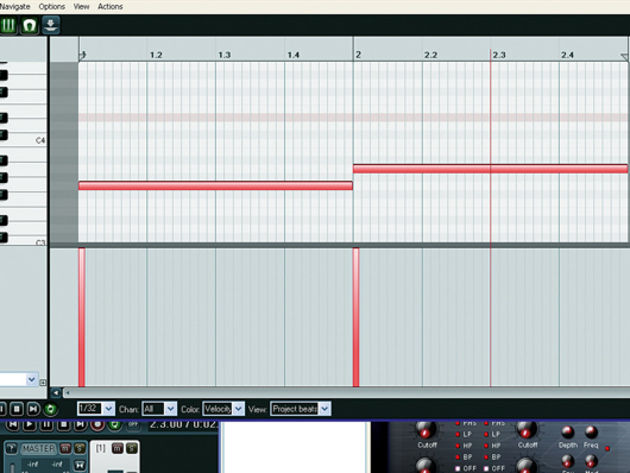Click the left arrow of horizontal scrollbar
The height and width of the screenshot is (473, 630).
[x=56, y=393]
